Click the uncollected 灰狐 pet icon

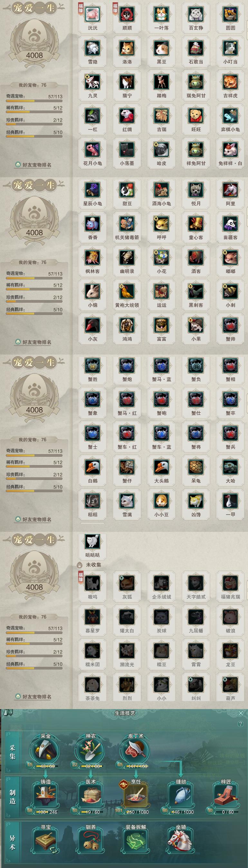coord(127,583)
